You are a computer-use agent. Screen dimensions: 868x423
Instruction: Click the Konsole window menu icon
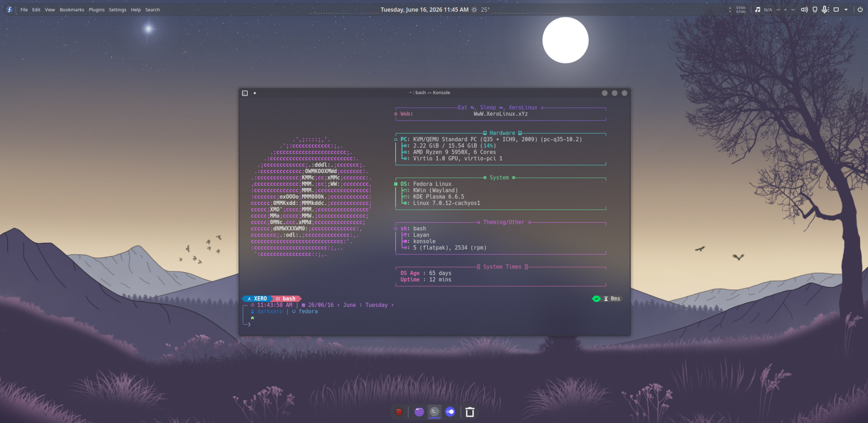[245, 93]
